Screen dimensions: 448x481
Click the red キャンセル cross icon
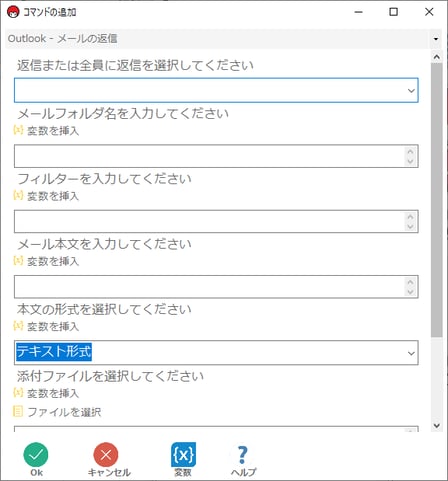[x=106, y=455]
